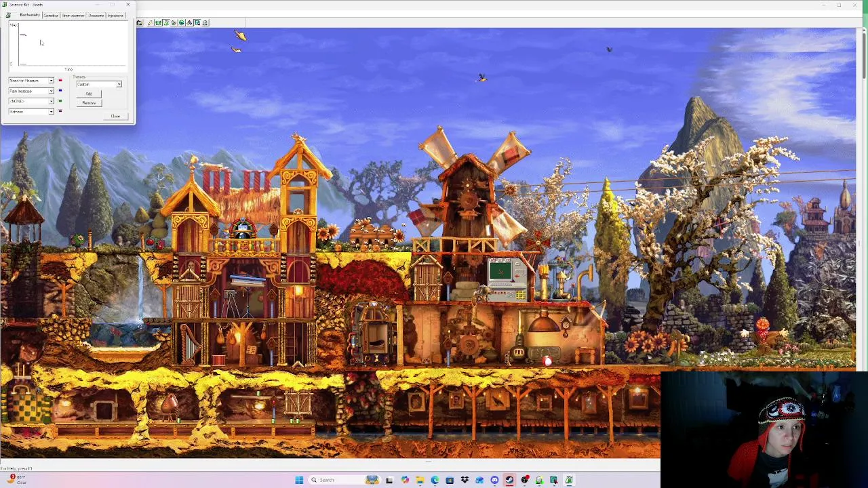Open the Windows Start menu
This screenshot has height=488, width=868.
coord(299,480)
